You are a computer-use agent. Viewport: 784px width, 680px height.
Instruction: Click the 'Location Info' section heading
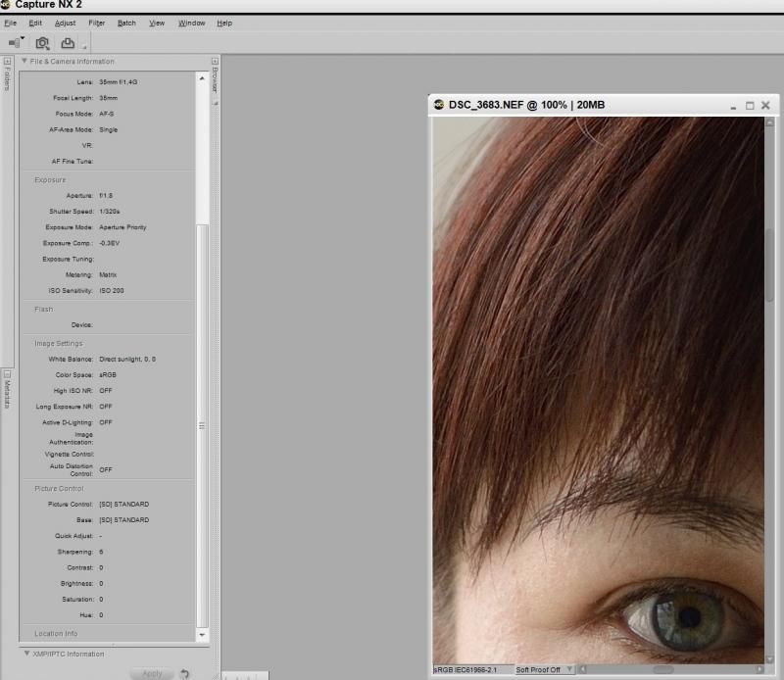point(56,634)
